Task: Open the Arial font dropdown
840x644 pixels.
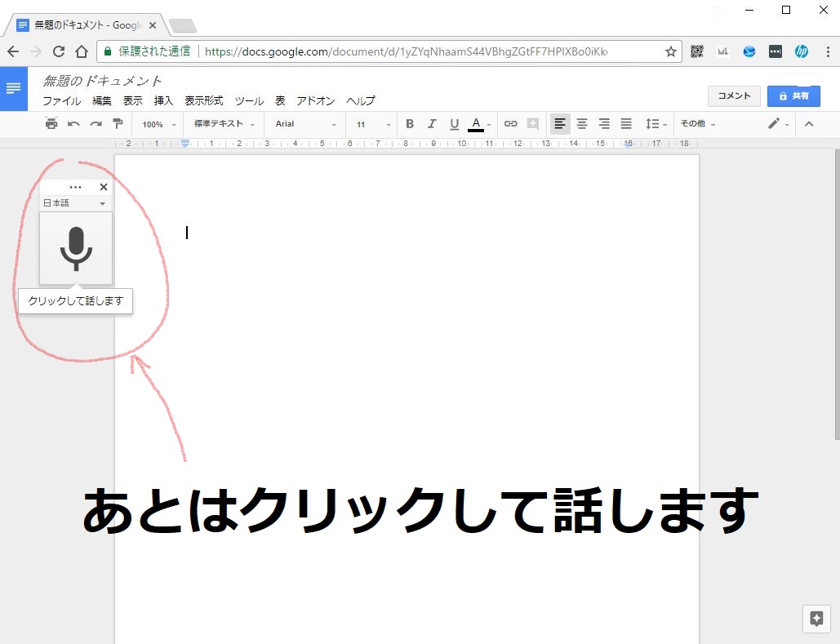Action: [305, 124]
